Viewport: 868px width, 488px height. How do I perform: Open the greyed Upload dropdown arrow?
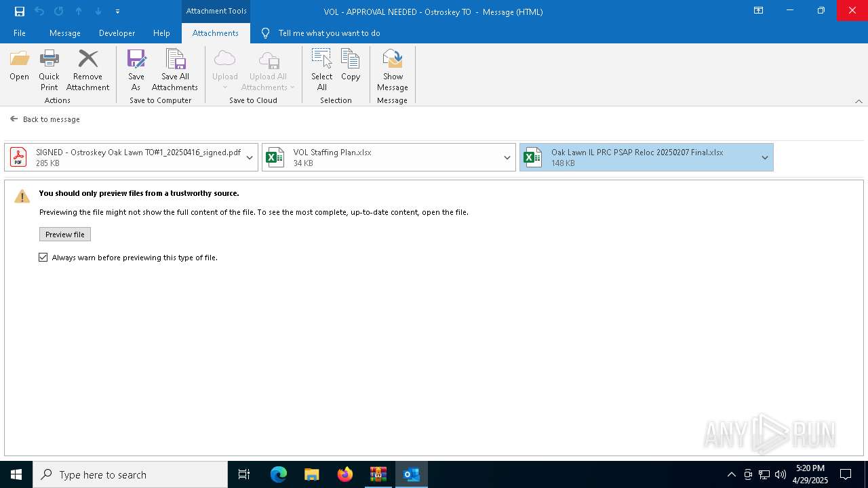(x=224, y=87)
